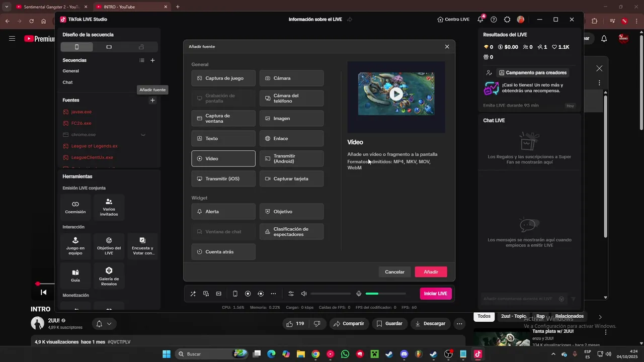644x362 pixels.
Task: Add the Alerta widget
Action: click(223, 212)
